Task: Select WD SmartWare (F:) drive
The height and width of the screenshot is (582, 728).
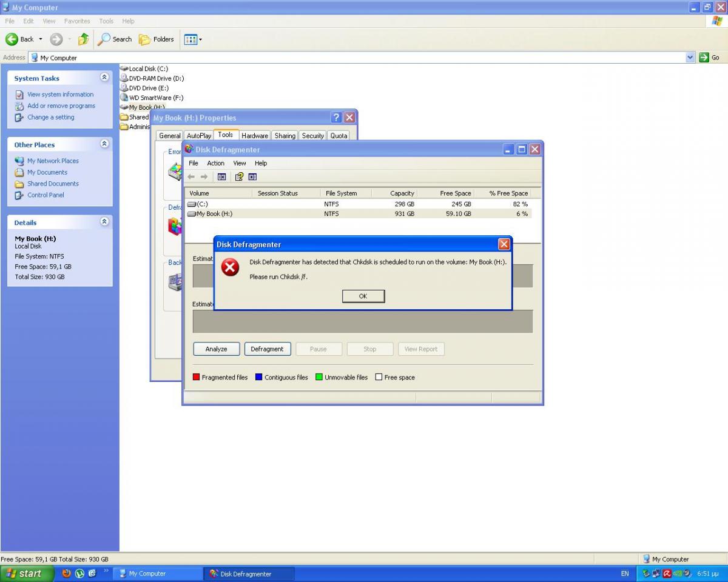Action: (152, 98)
